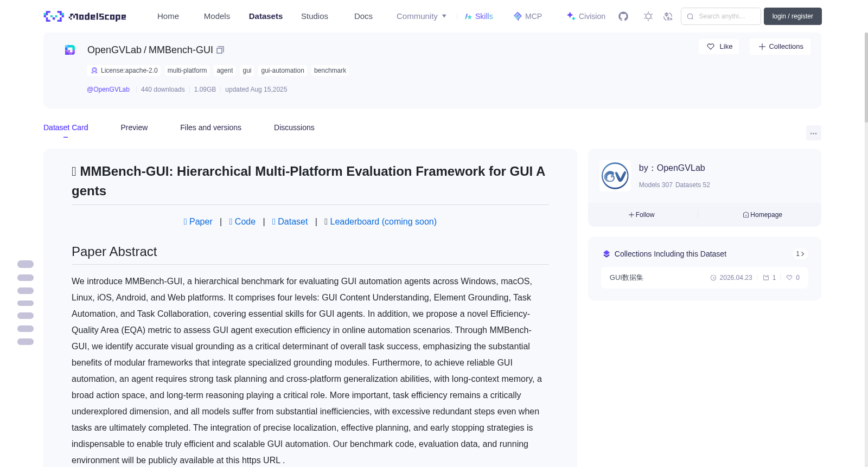Viewport: 868px width, 467px height.
Task: Go to the Home page
Action: pyautogui.click(x=168, y=16)
